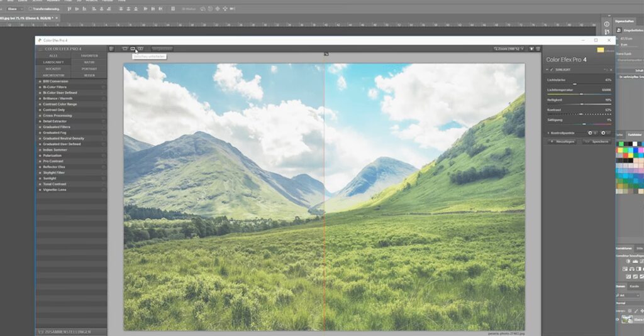The image size is (644, 336).
Task: Select the Portrait category tab
Action: point(89,68)
